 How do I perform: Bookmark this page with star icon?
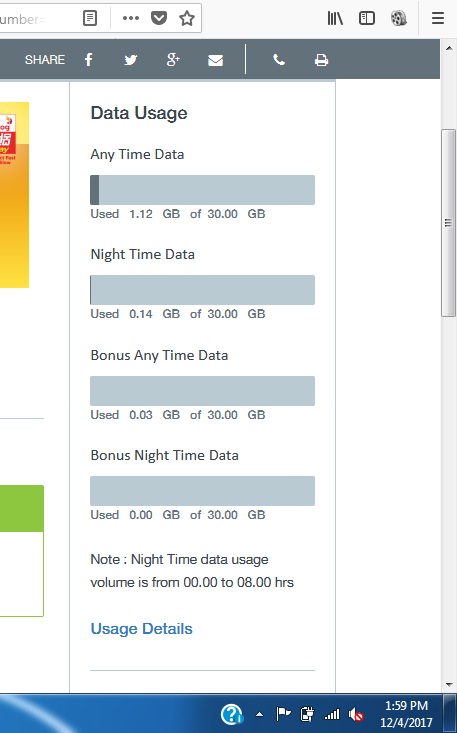point(187,18)
